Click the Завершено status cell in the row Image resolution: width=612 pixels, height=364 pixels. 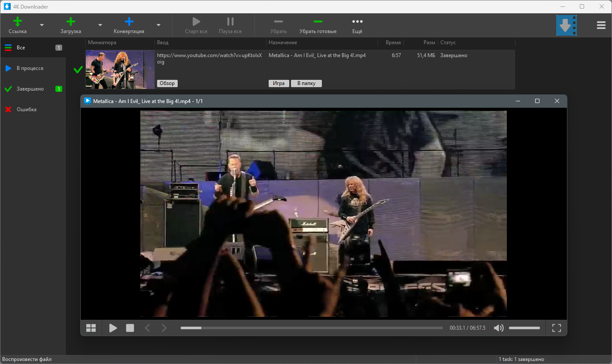pos(454,55)
